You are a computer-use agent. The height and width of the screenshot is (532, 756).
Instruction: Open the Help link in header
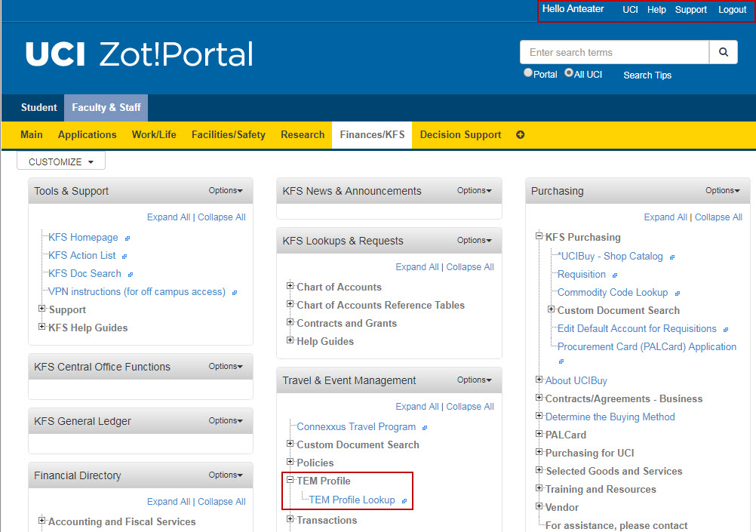click(x=656, y=10)
